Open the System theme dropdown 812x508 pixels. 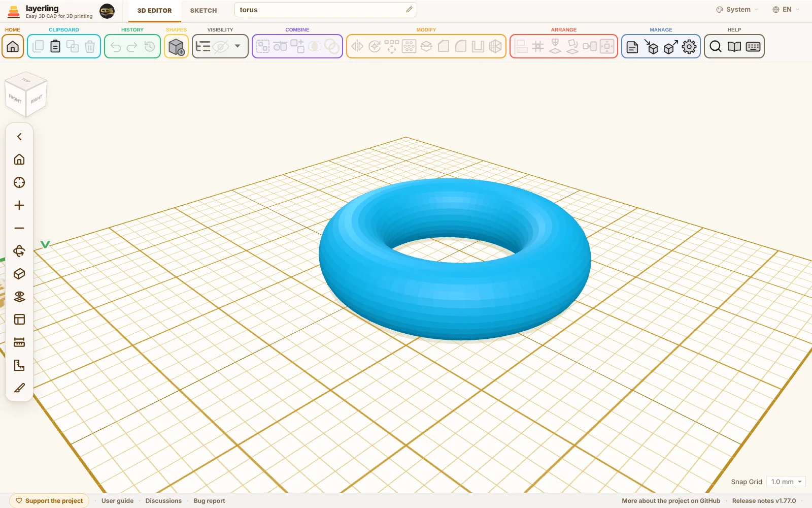(737, 10)
